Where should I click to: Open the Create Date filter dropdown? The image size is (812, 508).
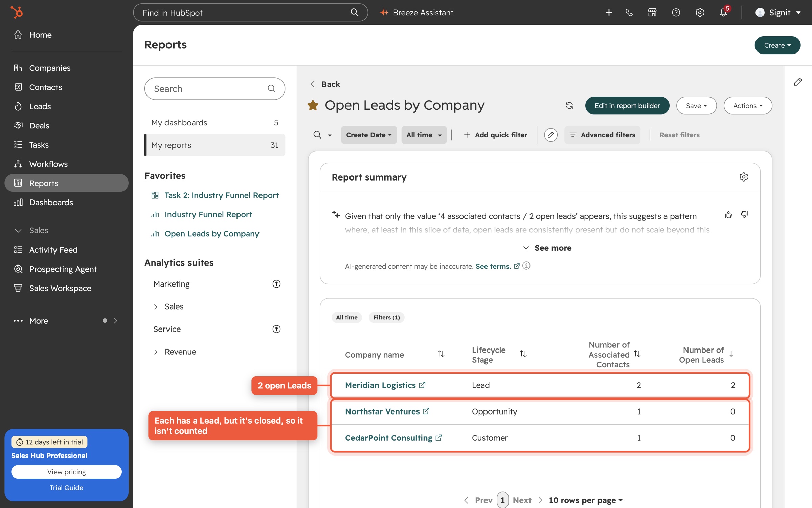(x=369, y=135)
